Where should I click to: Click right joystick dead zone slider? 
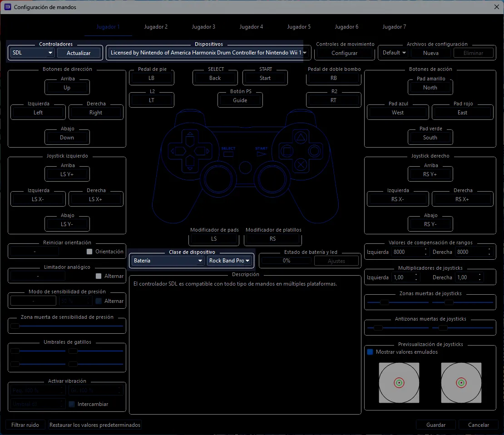click(463, 302)
